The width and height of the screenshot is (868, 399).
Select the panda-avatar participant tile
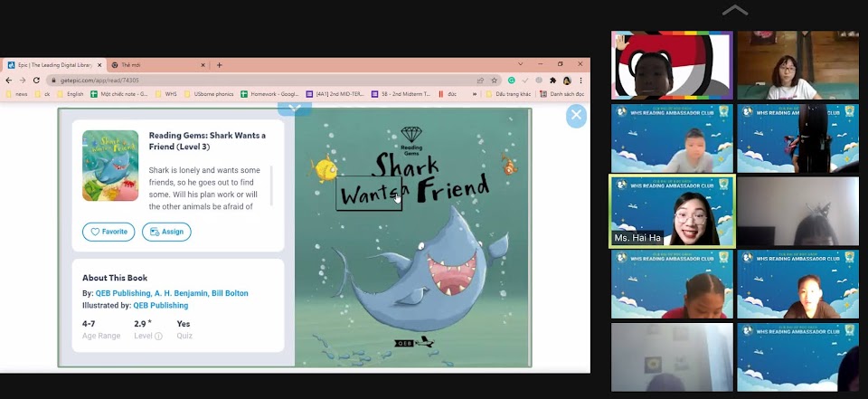coord(672,65)
